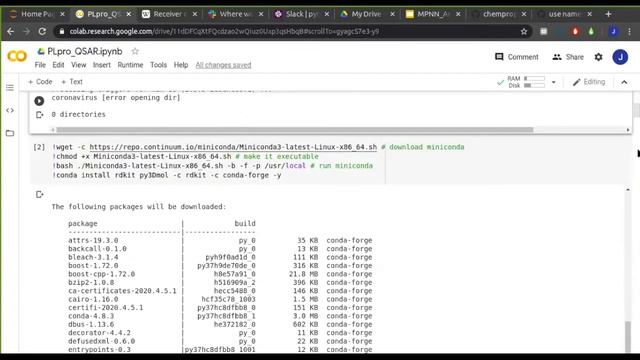Image resolution: width=640 pixels, height=360 pixels.
Task: Click the 0 directories output text
Action: (x=78, y=114)
